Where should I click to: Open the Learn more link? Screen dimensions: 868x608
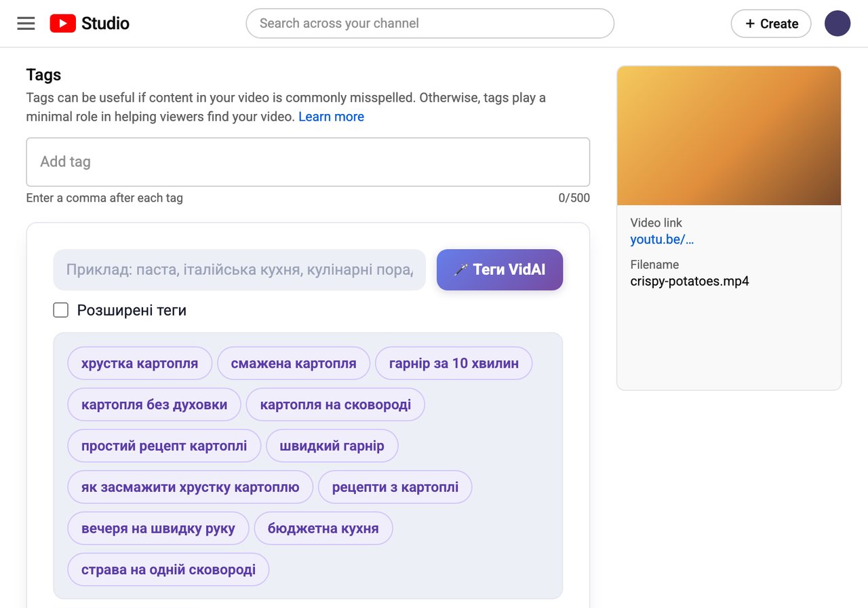pos(331,117)
